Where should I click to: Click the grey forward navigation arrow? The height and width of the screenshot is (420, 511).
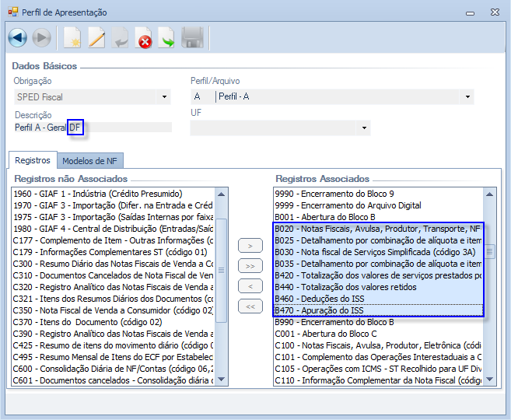(41, 37)
